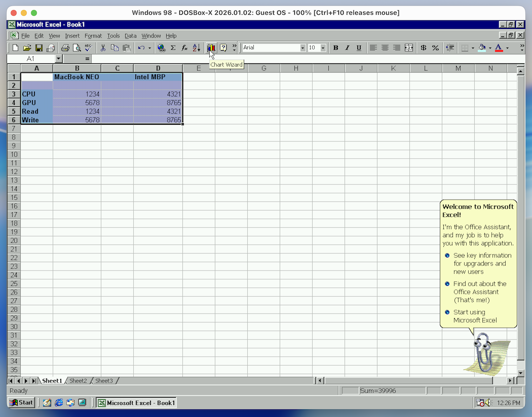Open Print Preview magnifier icon

pos(77,48)
